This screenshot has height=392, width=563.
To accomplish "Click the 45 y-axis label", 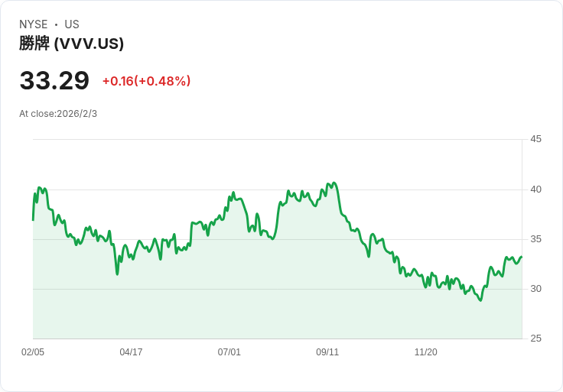I will pyautogui.click(x=535, y=139).
